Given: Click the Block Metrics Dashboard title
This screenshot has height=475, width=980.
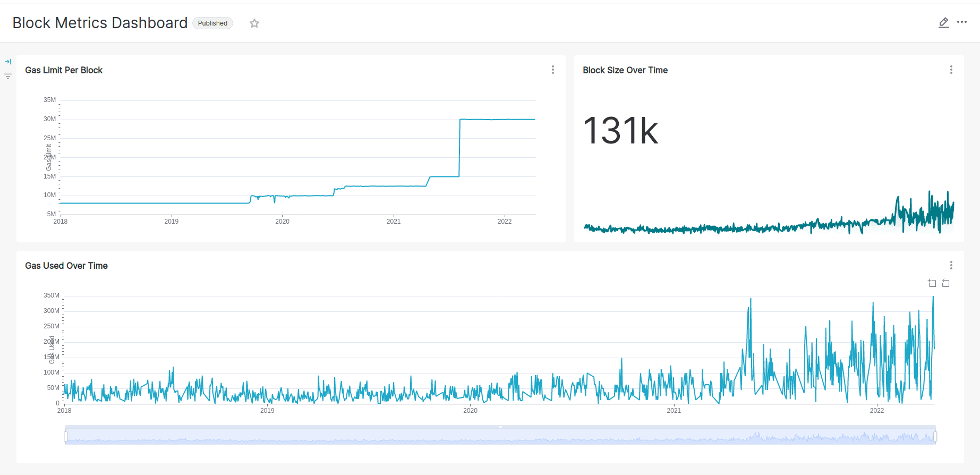Looking at the screenshot, I should [100, 23].
